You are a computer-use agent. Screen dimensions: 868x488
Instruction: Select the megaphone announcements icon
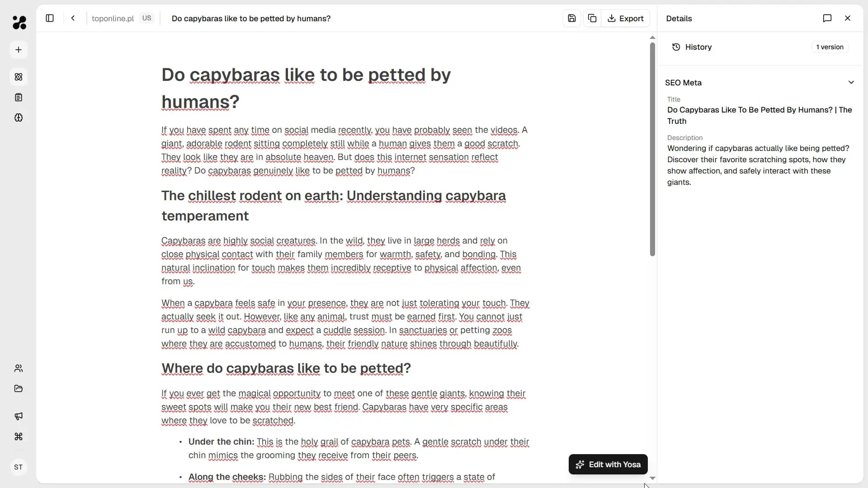pyautogui.click(x=19, y=416)
